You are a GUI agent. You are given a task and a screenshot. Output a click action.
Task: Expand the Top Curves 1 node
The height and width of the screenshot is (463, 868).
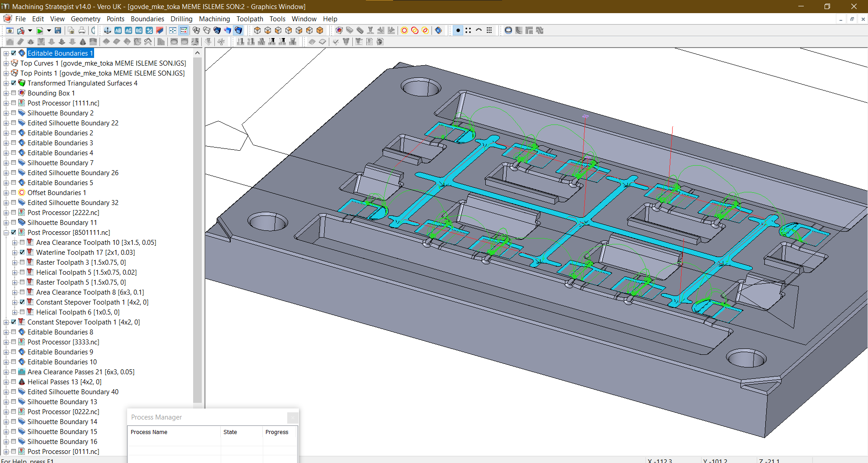[x=6, y=63]
